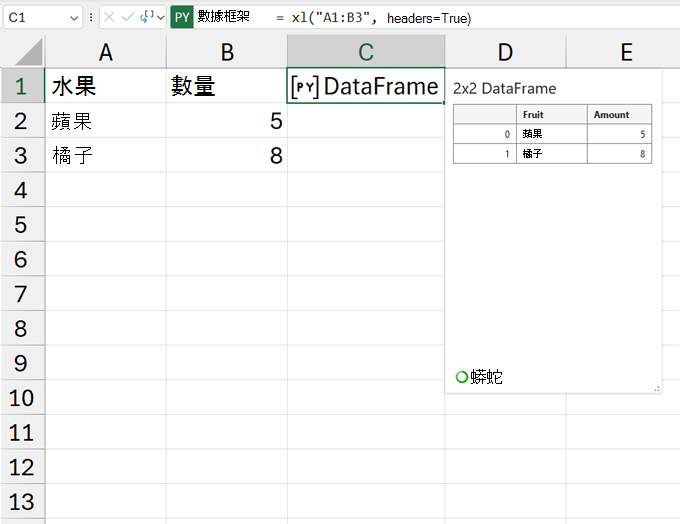Open the Name Box dropdown arrow
Image resolution: width=680 pixels, height=524 pixels.
tap(74, 18)
